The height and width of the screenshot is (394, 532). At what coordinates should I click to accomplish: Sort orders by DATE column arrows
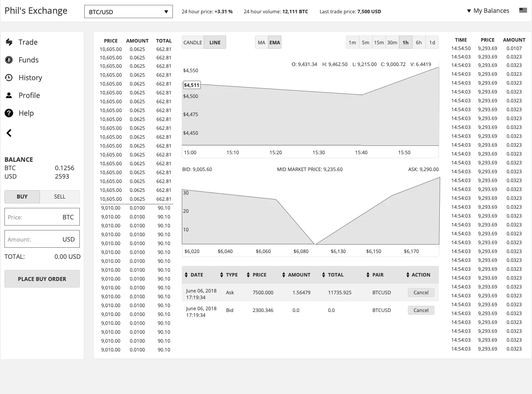click(186, 275)
